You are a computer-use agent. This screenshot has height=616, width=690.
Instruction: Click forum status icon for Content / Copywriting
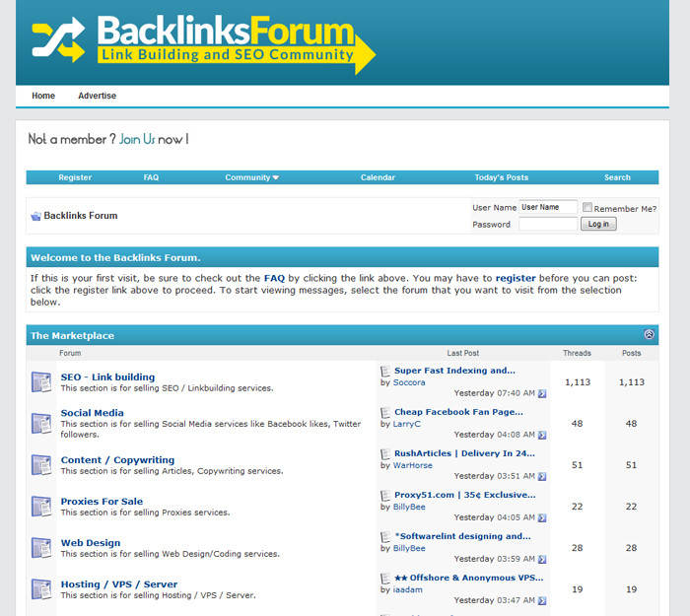pyautogui.click(x=41, y=464)
